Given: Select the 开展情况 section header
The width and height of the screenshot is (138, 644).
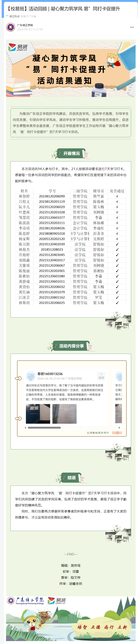Looking at the screenshot, I should click(x=71, y=154).
